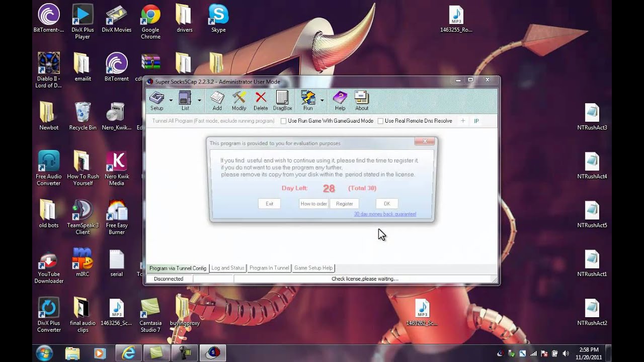Switch to Program via Tunnel Config tab
644x362 pixels.
[178, 268]
